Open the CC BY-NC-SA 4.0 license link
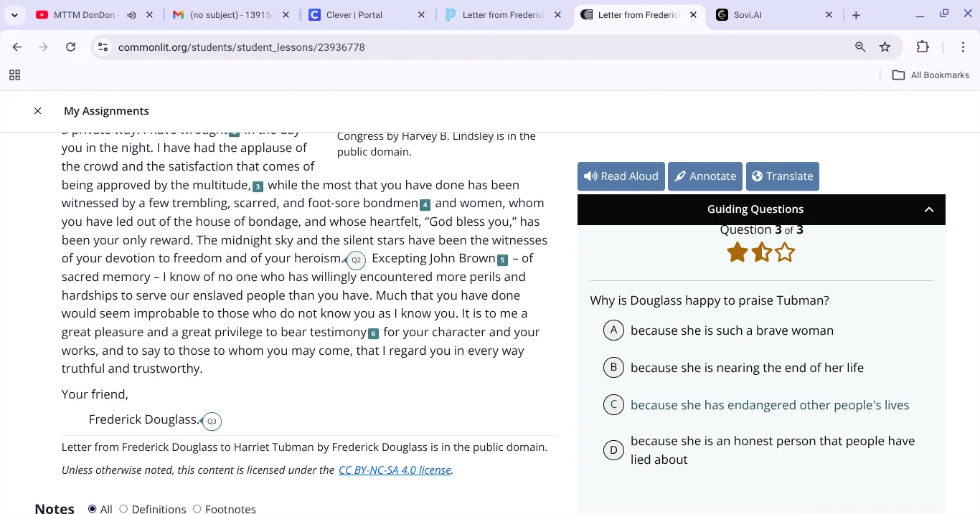 click(395, 470)
